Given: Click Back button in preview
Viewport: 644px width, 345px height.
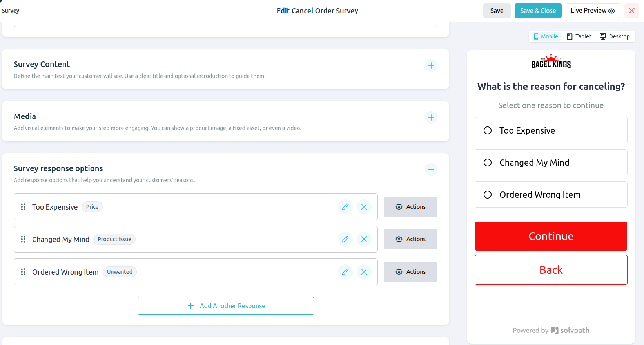Looking at the screenshot, I should click(551, 270).
